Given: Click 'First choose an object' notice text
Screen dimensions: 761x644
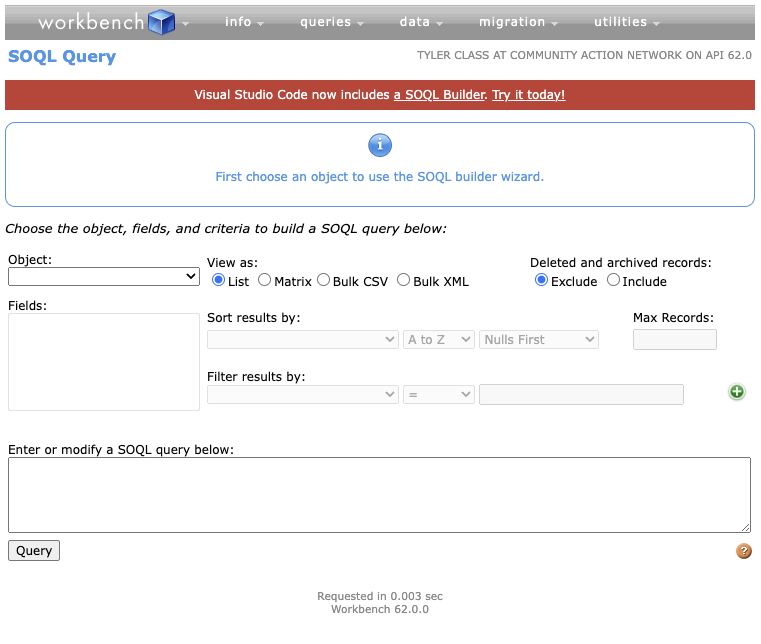Looking at the screenshot, I should click(x=380, y=177).
